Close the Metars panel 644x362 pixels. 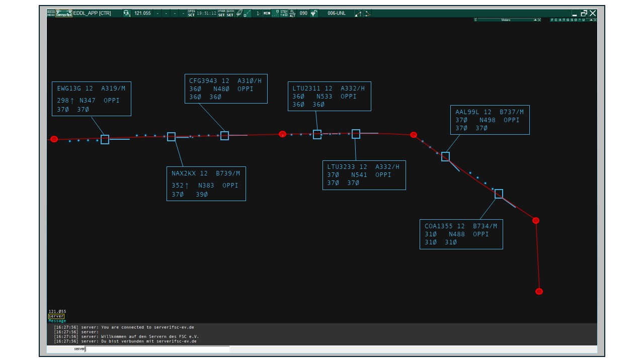[x=539, y=20]
